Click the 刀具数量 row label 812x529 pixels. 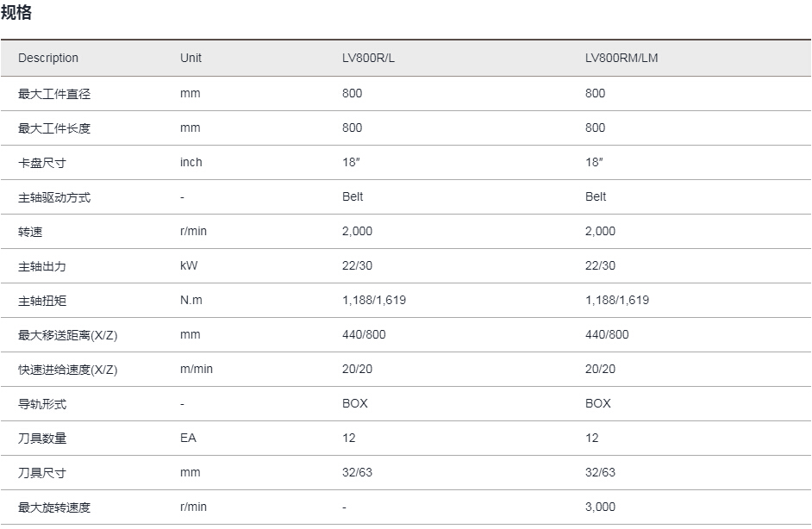[x=42, y=439]
